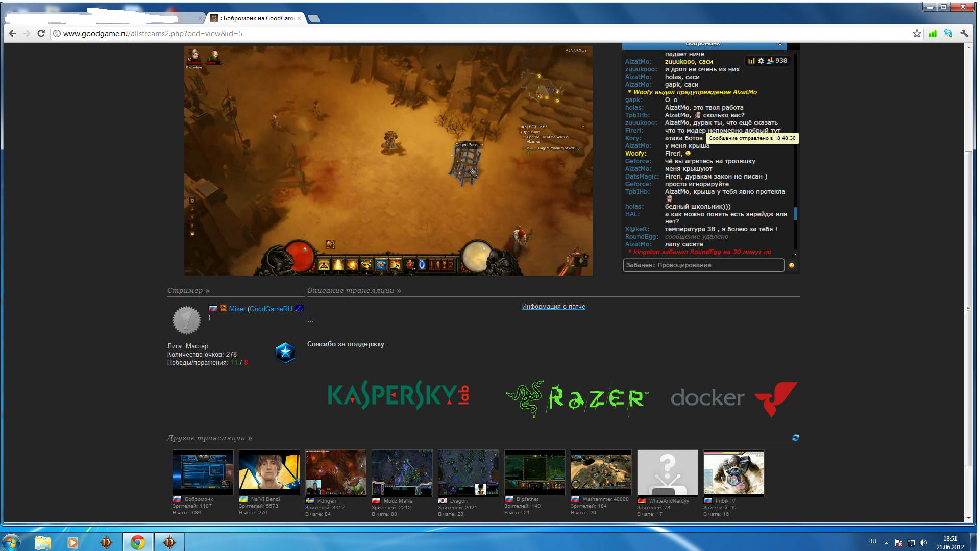Screen dimensions: 980x551
Task: Open the Action Center flag tray icon
Action: [x=899, y=543]
